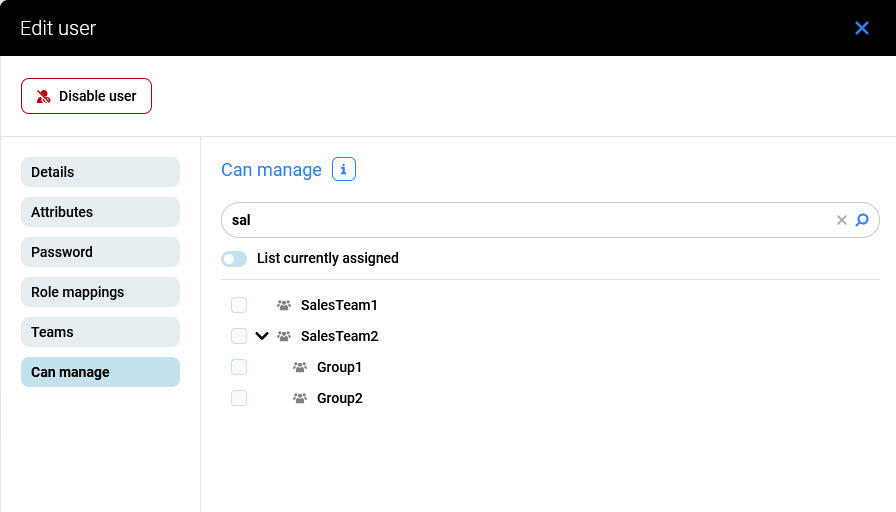Click the Disable user button
Viewport: 896px width, 512px height.
point(86,96)
